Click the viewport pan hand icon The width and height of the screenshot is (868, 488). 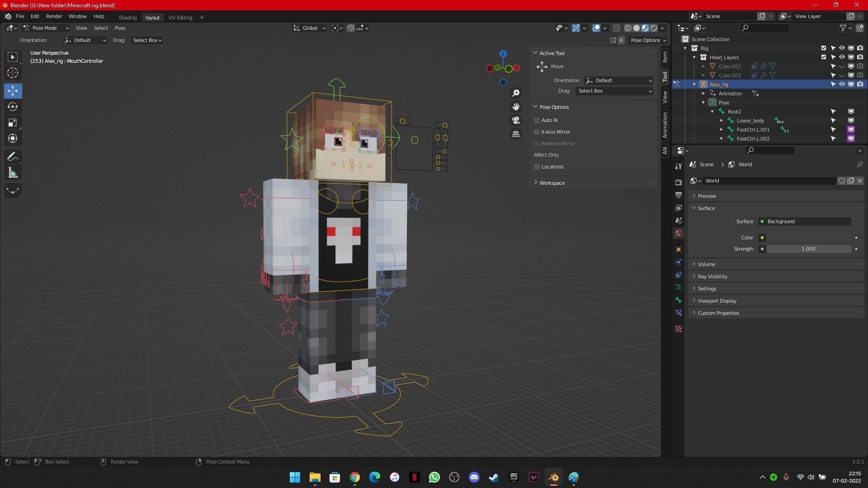click(x=516, y=107)
